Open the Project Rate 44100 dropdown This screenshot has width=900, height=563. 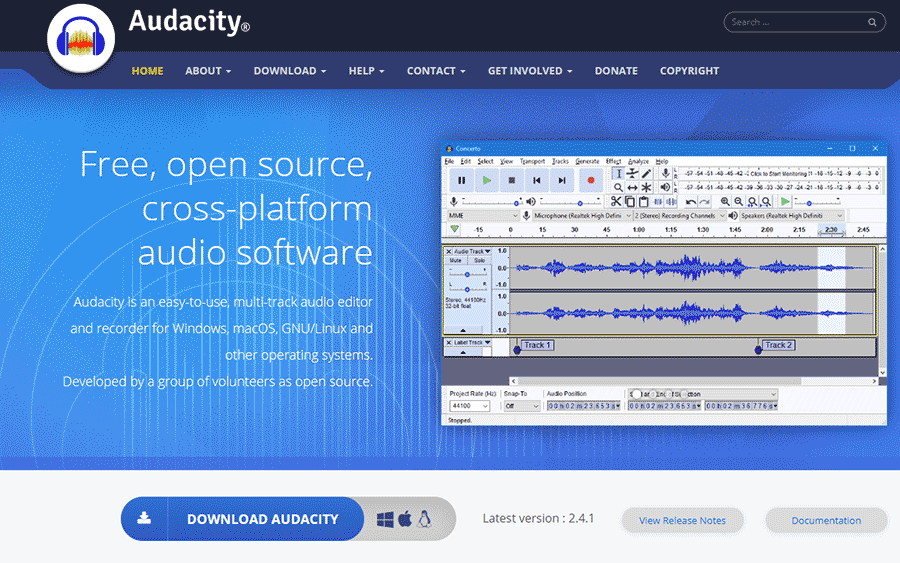point(469,406)
